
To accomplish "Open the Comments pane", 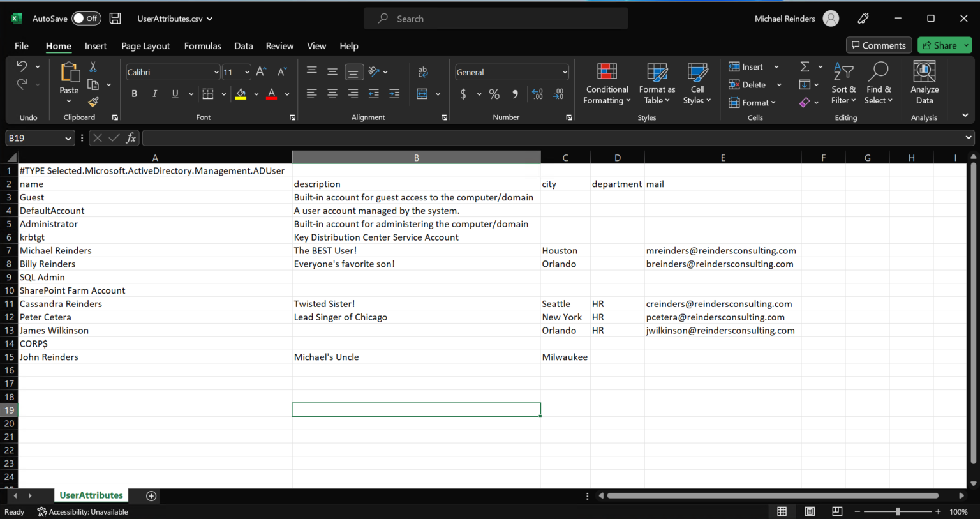I will pos(878,45).
